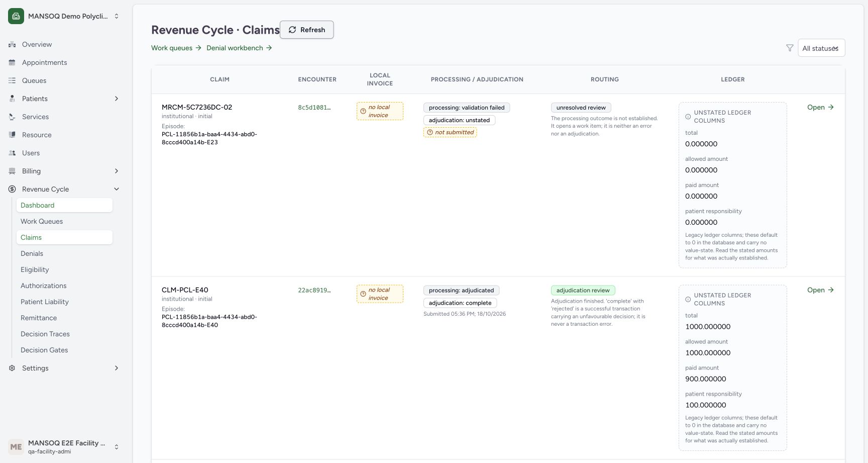Click the Users sidebar icon
This screenshot has height=463, width=868.
[12, 153]
